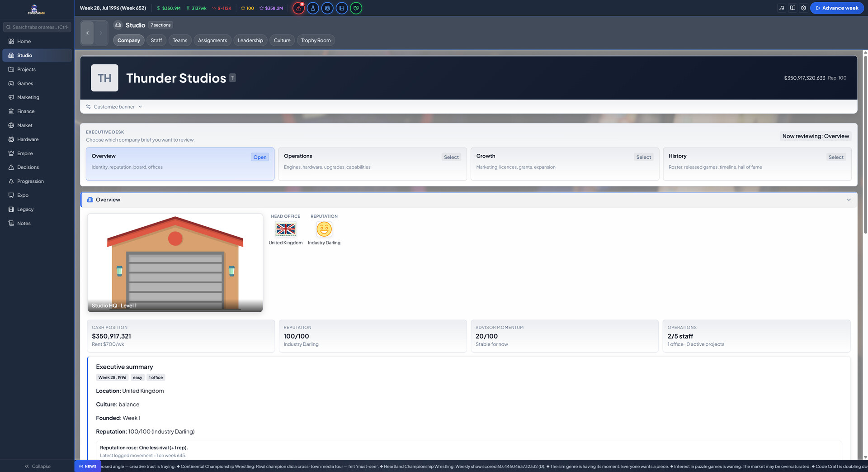Click the 7 sections badge

tap(160, 25)
